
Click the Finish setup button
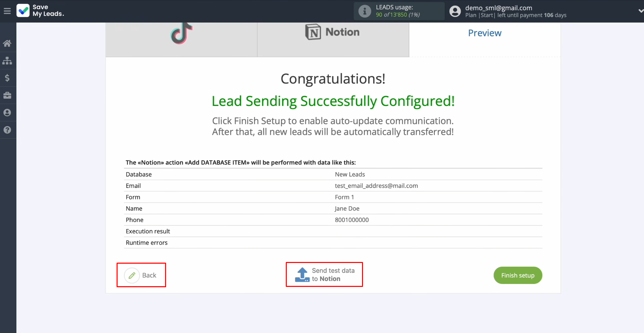(518, 275)
